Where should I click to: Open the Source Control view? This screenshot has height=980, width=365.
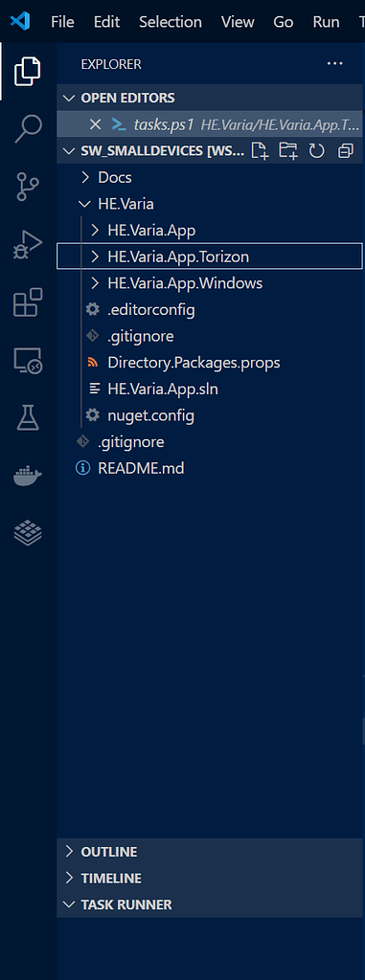coord(28,187)
